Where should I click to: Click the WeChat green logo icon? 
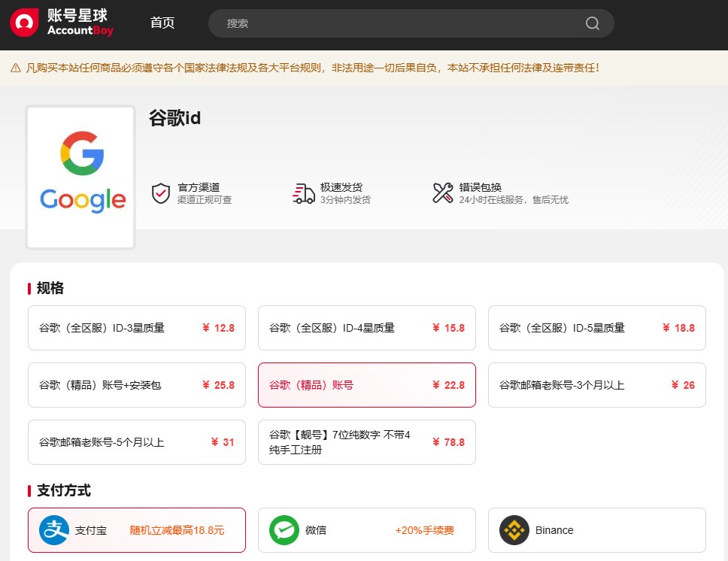coord(284,530)
